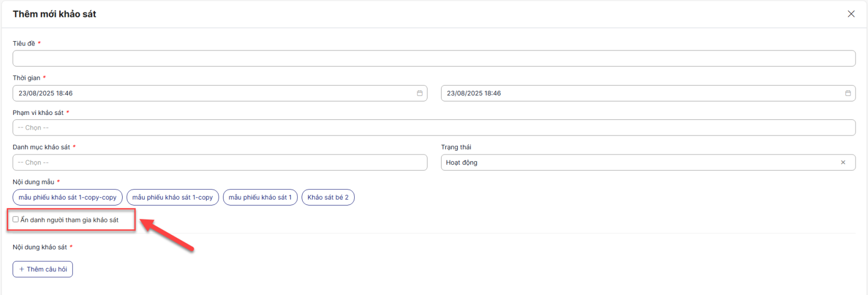The width and height of the screenshot is (868, 295).
Task: Select the Khảo sát bé 2 template
Action: pos(328,197)
